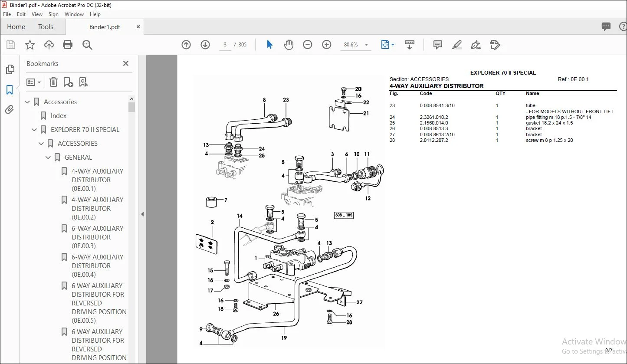The height and width of the screenshot is (364, 627).
Task: Go to previous page arrow
Action: 186,45
